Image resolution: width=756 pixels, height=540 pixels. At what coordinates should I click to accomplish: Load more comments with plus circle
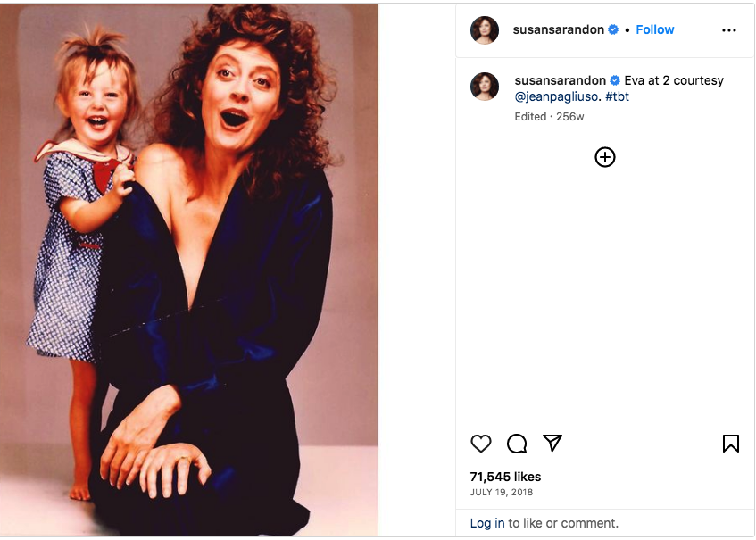tap(605, 157)
